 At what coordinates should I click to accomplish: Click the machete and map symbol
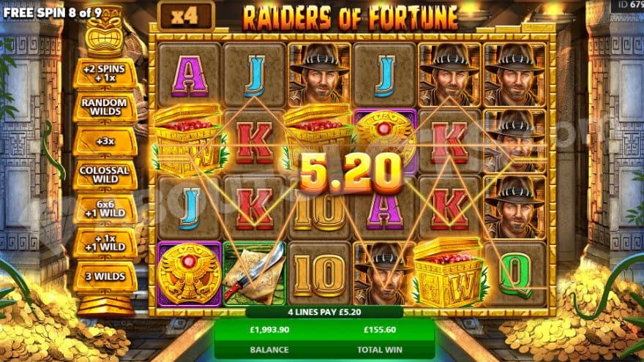pos(254,274)
